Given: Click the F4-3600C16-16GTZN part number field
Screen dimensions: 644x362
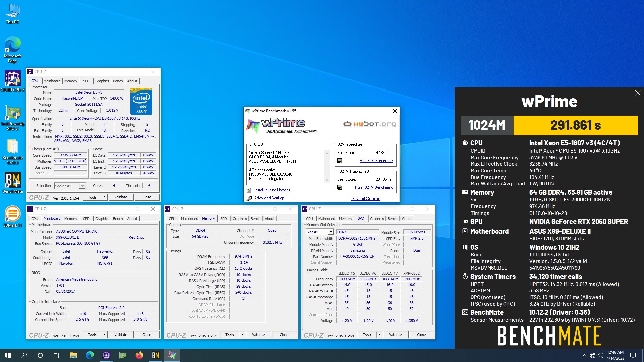Looking at the screenshot, I should click(358, 256).
